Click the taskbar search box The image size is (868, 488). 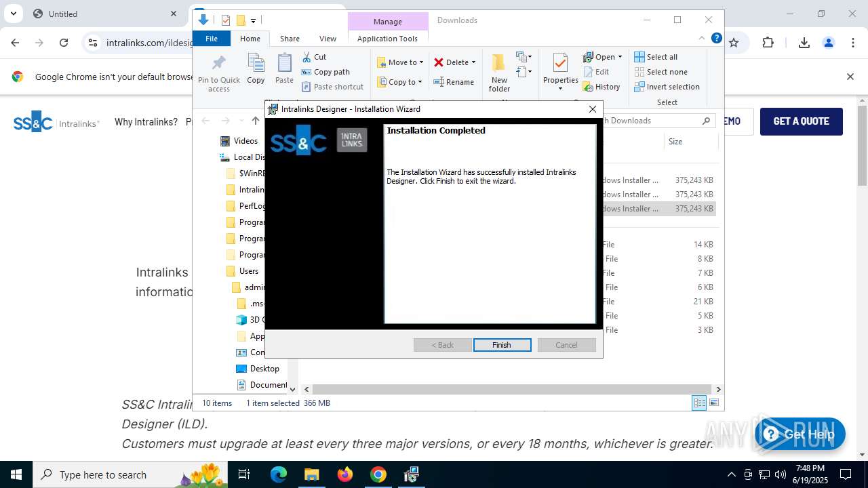click(x=132, y=474)
